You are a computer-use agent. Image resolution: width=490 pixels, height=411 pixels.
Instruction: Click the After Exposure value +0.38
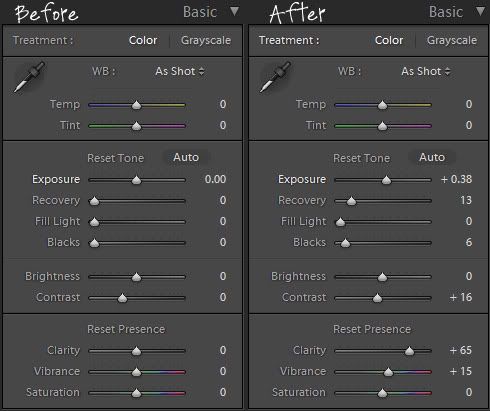[x=456, y=179]
